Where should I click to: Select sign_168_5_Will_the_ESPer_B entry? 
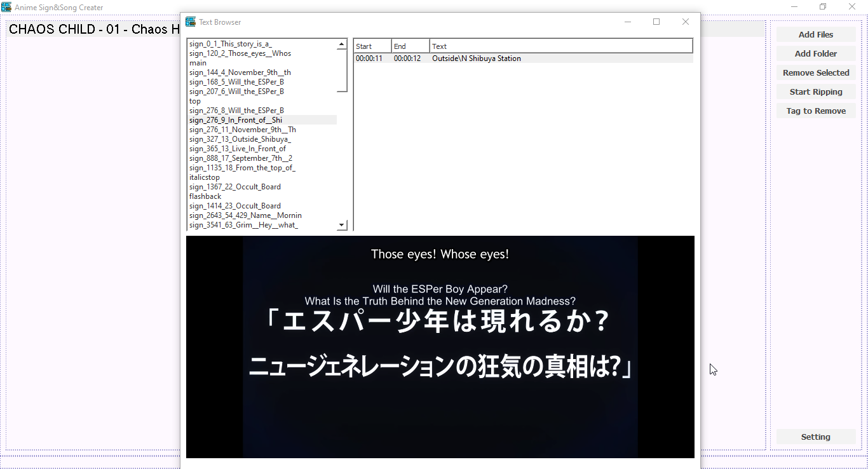[262, 82]
